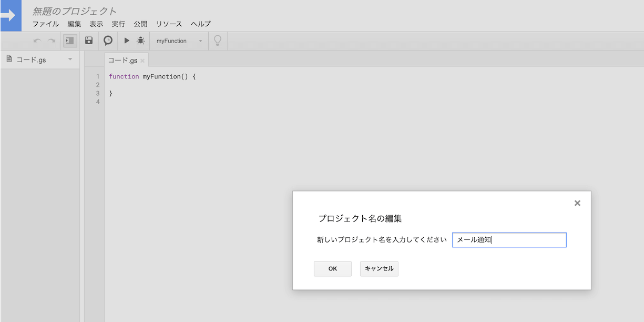Viewport: 644px width, 322px height.
Task: Open the lightbulb suggestions icon
Action: 218,41
